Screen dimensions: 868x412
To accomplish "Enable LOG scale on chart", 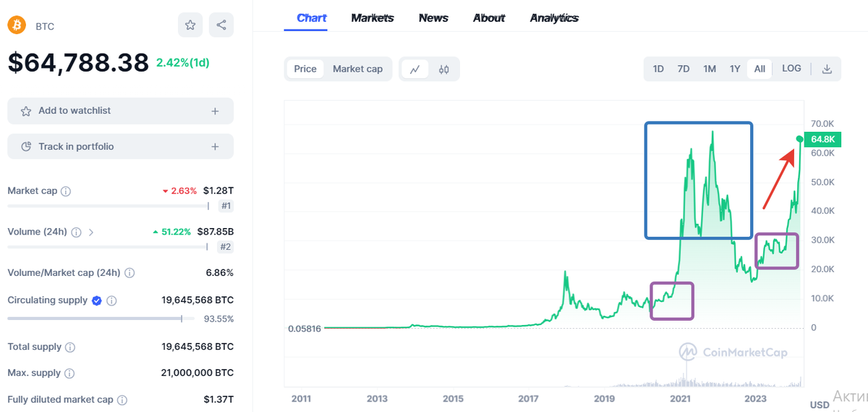I will click(x=791, y=69).
